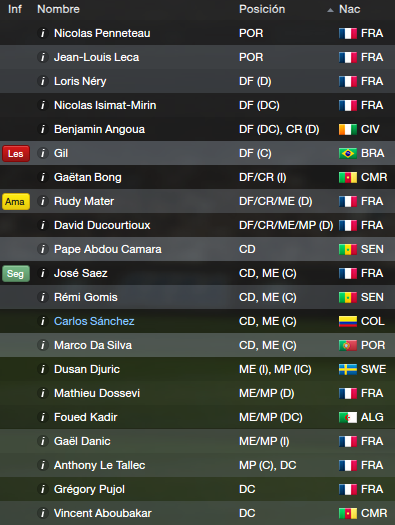
Task: Select the Marco Da Silva row
Action: click(198, 345)
